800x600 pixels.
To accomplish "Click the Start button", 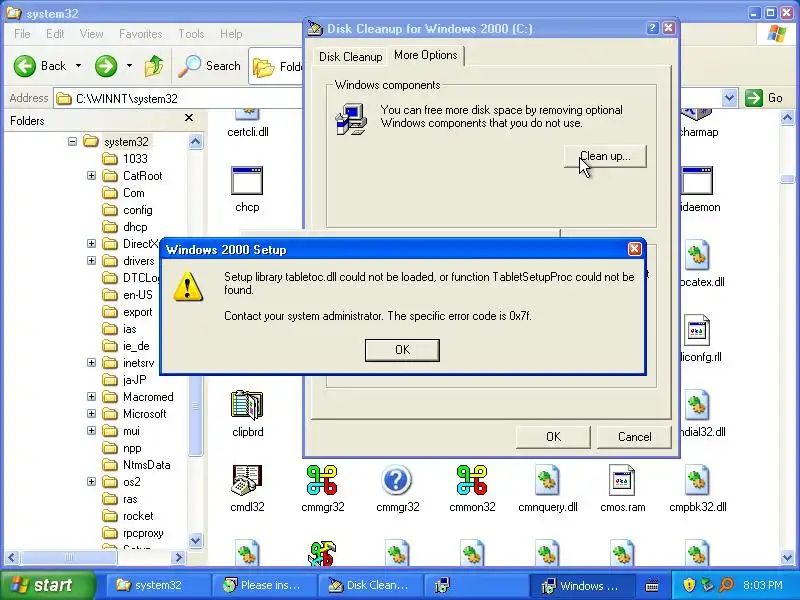I will coord(48,585).
